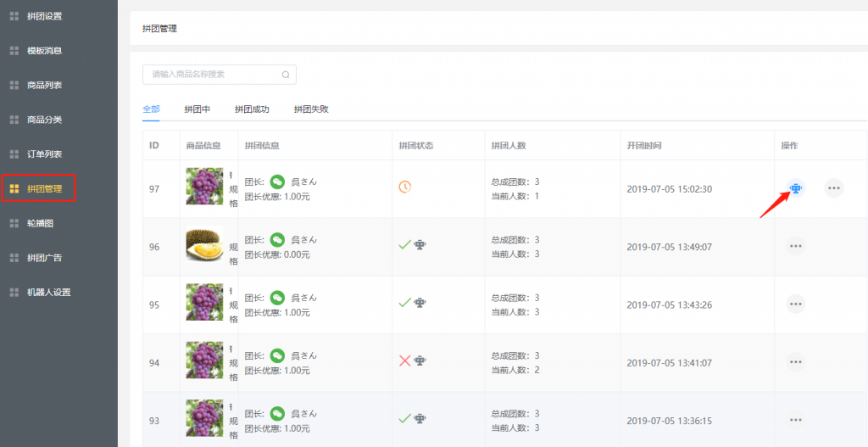This screenshot has width=868, height=447.
Task: Click the blue robot icon in row 97
Action: pos(795,188)
